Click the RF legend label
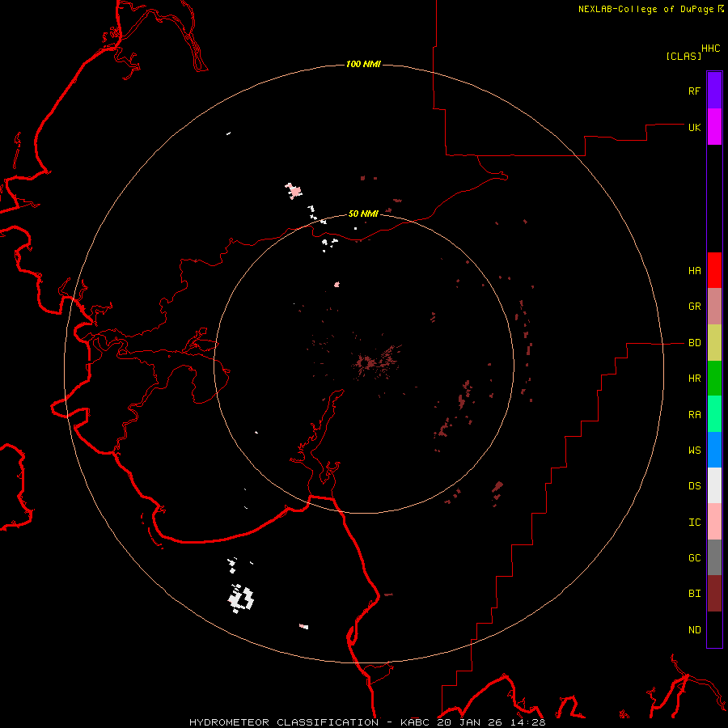Image resolution: width=728 pixels, height=728 pixels. 694,91
